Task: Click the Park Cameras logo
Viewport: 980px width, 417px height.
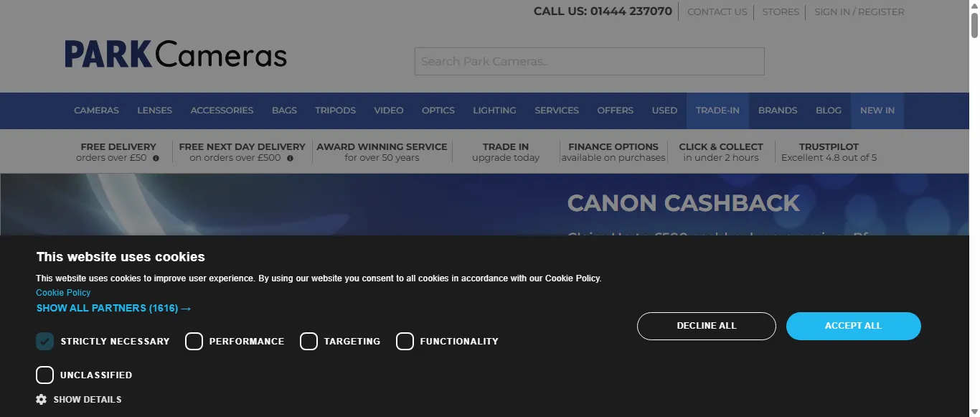Action: 176,55
